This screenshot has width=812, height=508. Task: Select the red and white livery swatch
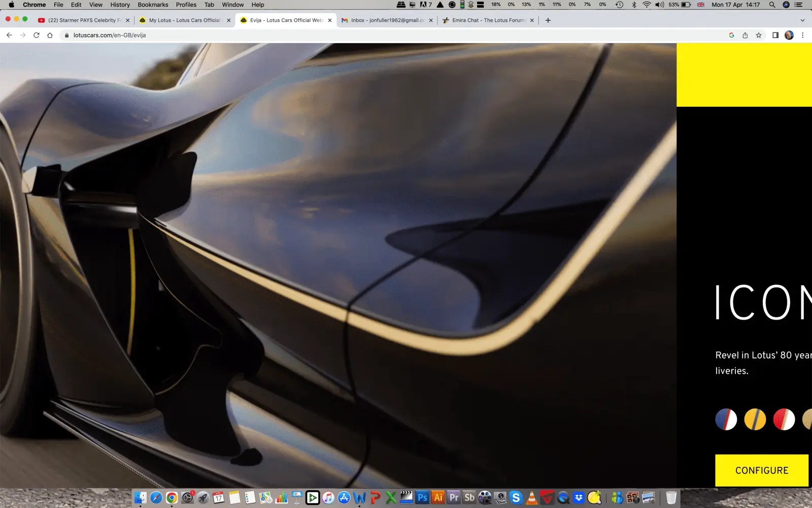(784, 420)
